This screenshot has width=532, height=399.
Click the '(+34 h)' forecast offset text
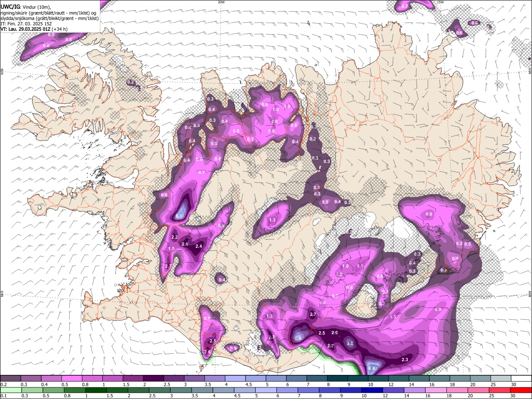[60, 29]
